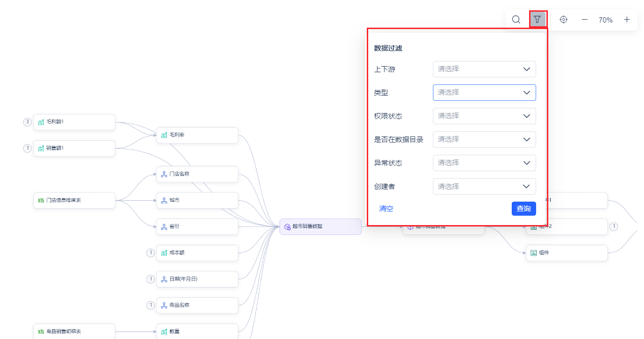The width and height of the screenshot is (644, 339).
Task: Click the XLS icon on 门店信息维度表 node
Action: point(41,200)
